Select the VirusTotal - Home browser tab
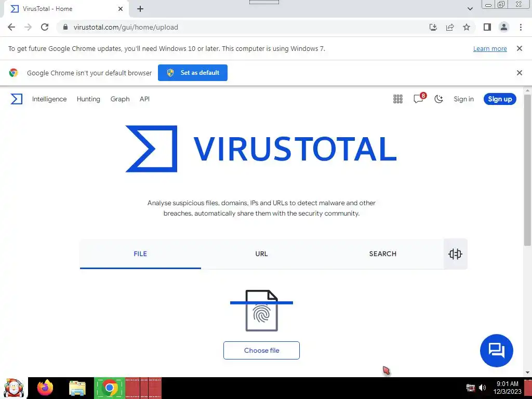 pyautogui.click(x=66, y=9)
